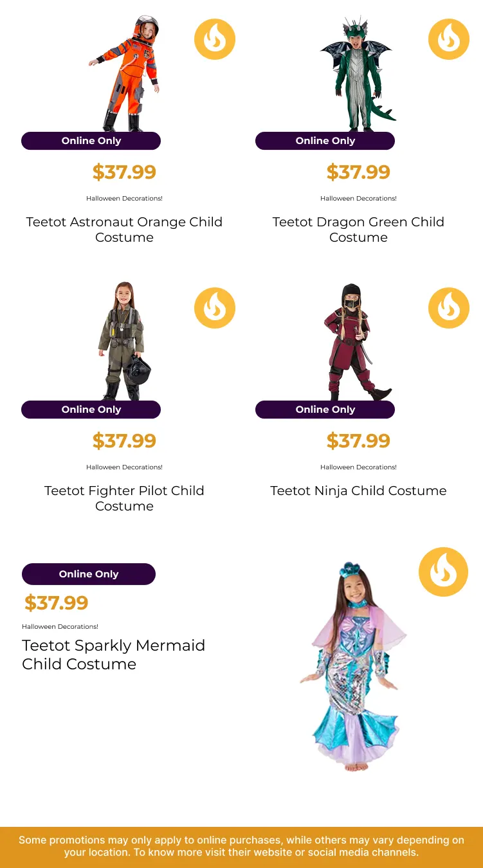Click the flame icon on the Dragon costume

[449, 39]
